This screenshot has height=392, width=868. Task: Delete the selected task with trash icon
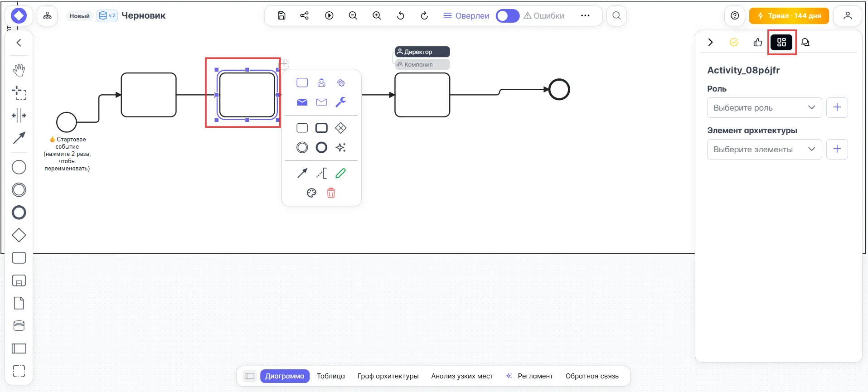pyautogui.click(x=331, y=193)
